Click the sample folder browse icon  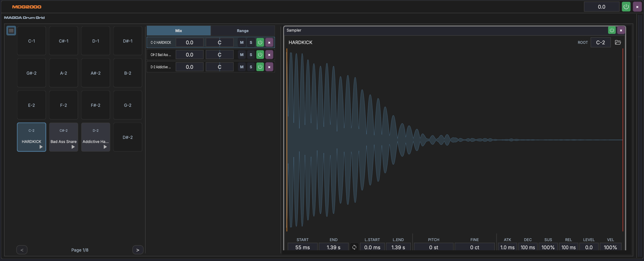click(x=618, y=42)
